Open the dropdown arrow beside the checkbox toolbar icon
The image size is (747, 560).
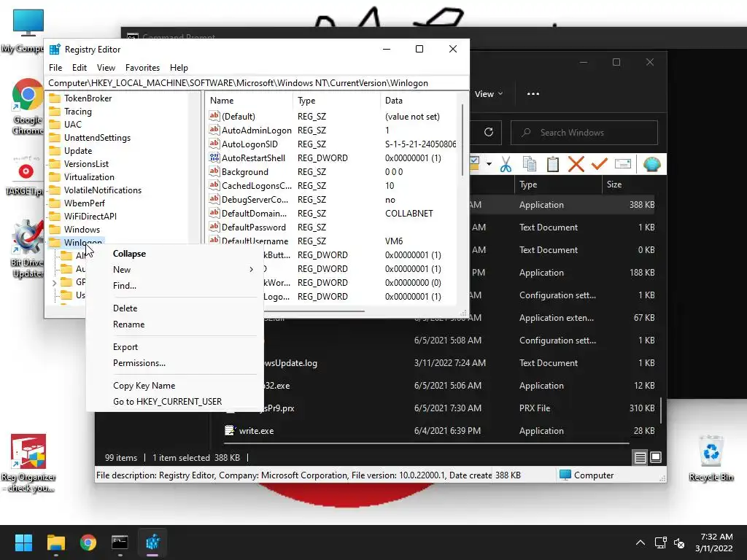[x=489, y=164]
